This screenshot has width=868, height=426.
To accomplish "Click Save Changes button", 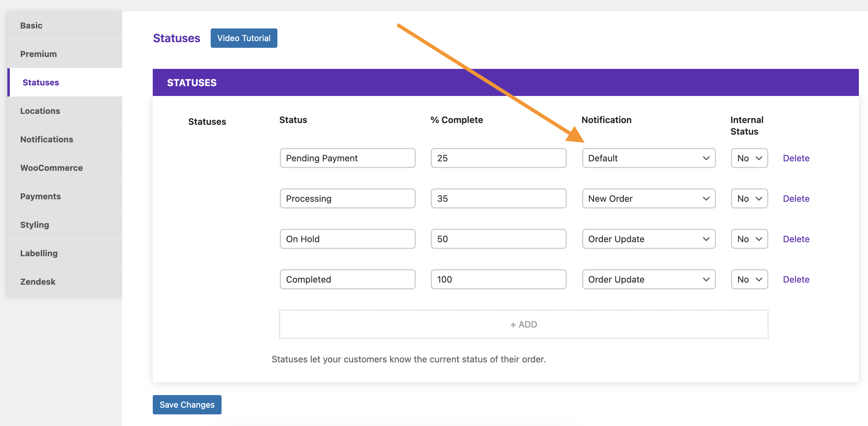I will [187, 405].
